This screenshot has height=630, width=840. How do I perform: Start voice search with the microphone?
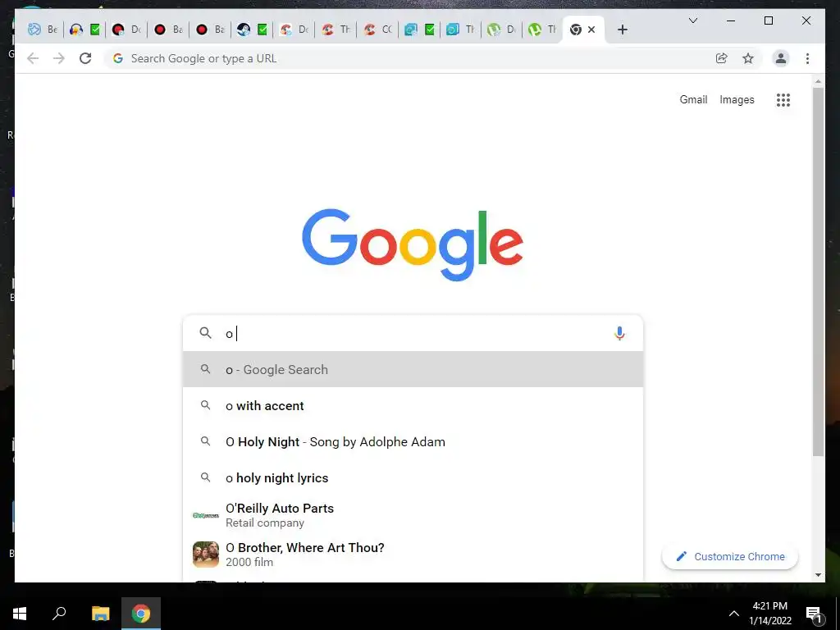pos(619,333)
